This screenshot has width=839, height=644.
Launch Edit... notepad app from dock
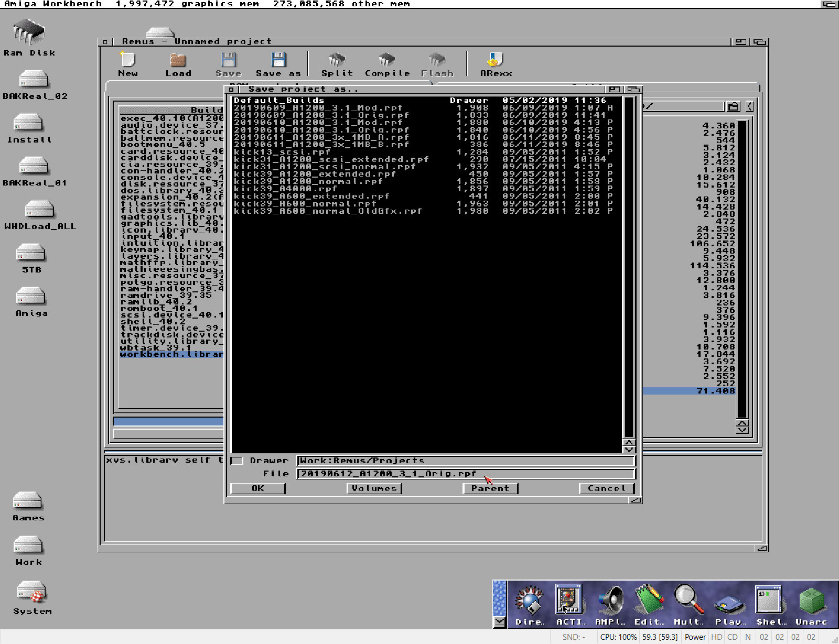click(650, 605)
